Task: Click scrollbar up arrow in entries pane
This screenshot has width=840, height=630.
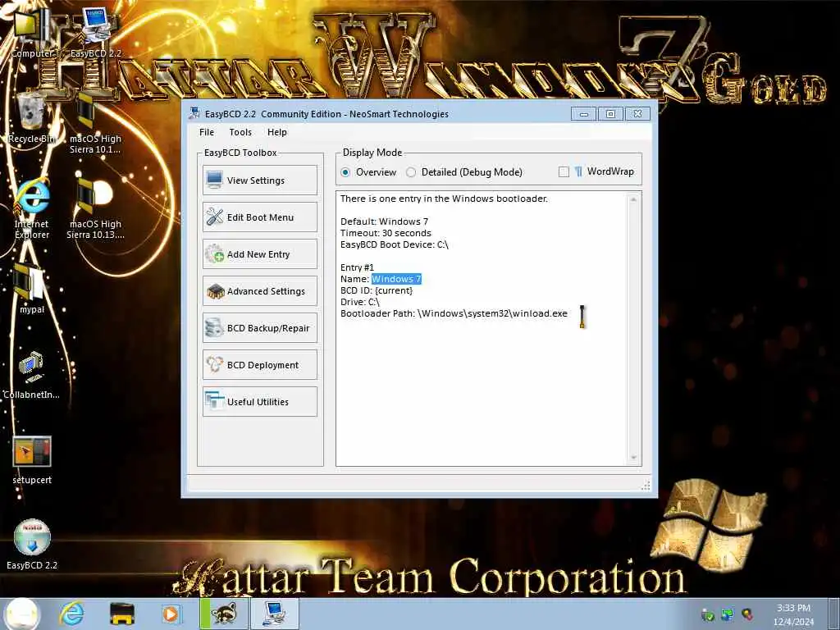Action: 634,199
